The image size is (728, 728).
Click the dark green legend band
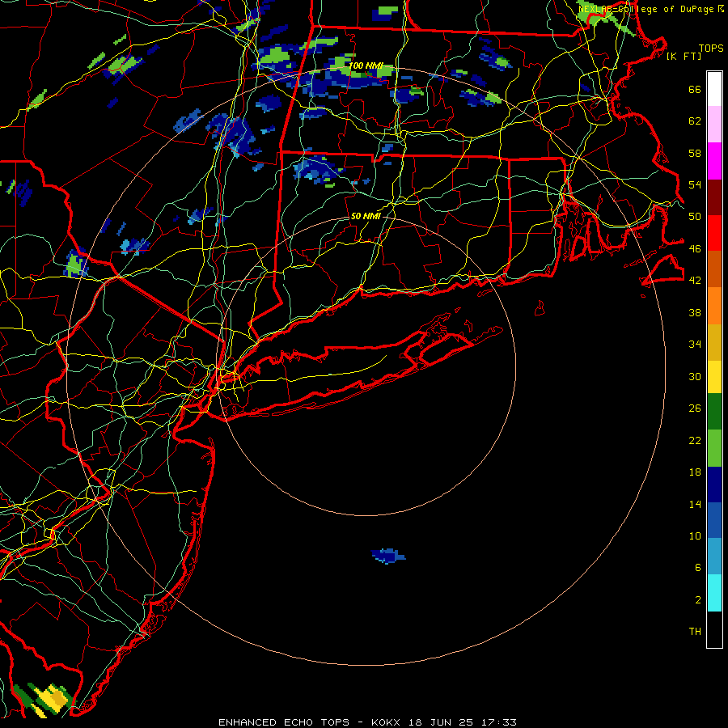tap(714, 412)
